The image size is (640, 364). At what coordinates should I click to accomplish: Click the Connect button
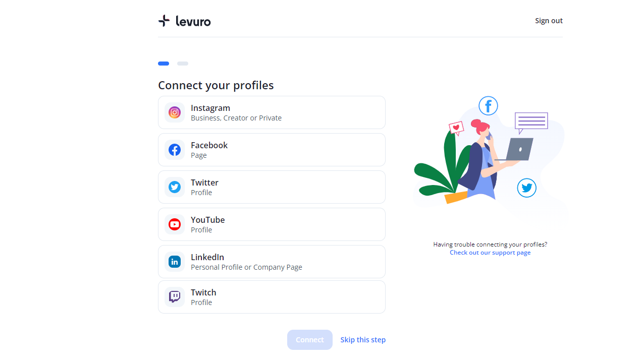[309, 339]
